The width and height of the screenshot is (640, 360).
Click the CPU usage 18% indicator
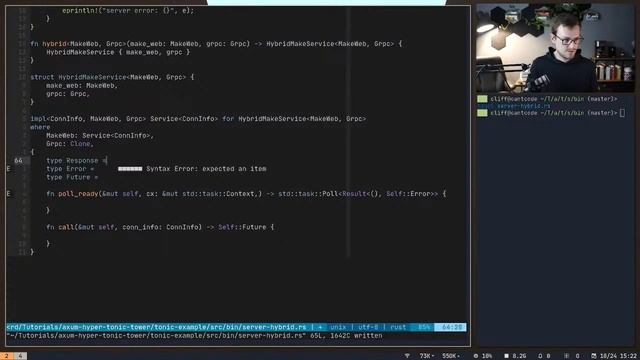[482, 356]
